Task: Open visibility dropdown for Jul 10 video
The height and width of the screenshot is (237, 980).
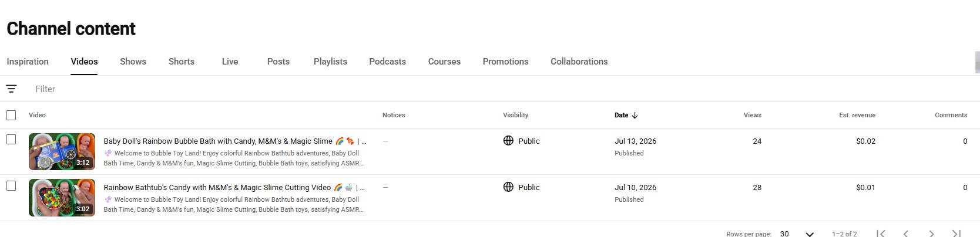Action: point(522,187)
